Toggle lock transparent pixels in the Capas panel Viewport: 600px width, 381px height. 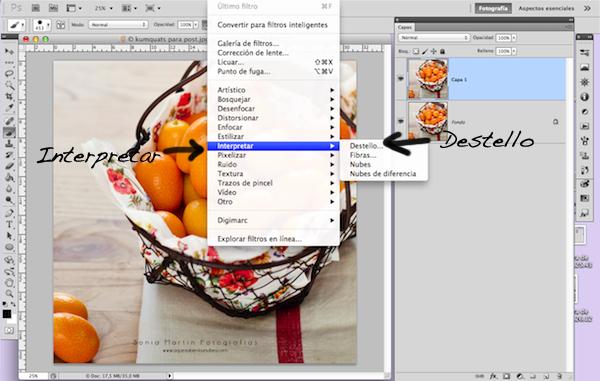416,51
